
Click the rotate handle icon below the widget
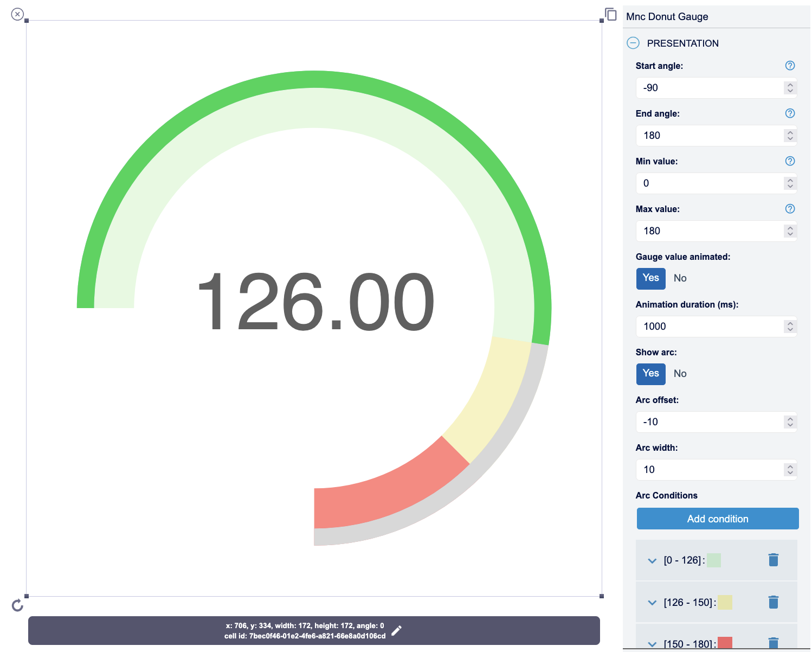pos(17,605)
